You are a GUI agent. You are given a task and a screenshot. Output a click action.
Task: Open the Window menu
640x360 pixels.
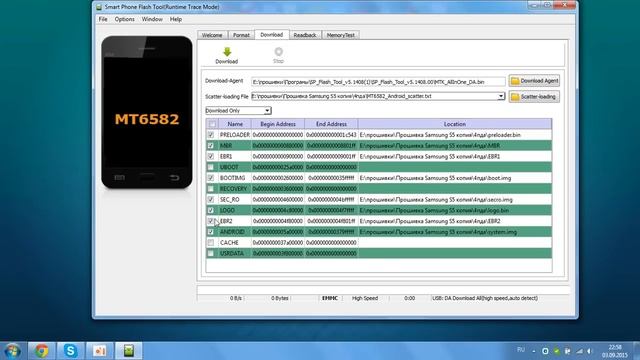pyautogui.click(x=152, y=19)
